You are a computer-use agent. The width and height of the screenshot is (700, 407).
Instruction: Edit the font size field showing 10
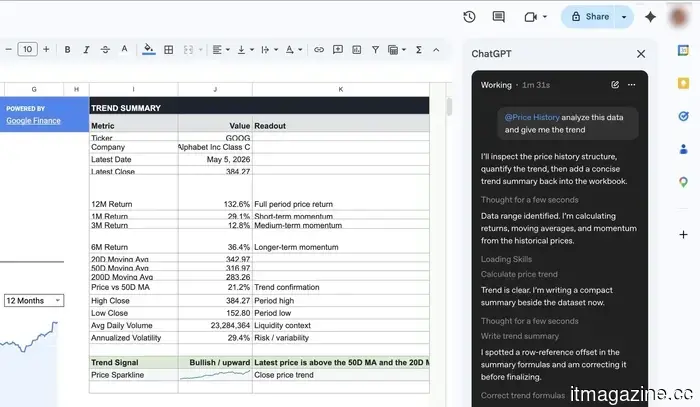click(x=27, y=50)
